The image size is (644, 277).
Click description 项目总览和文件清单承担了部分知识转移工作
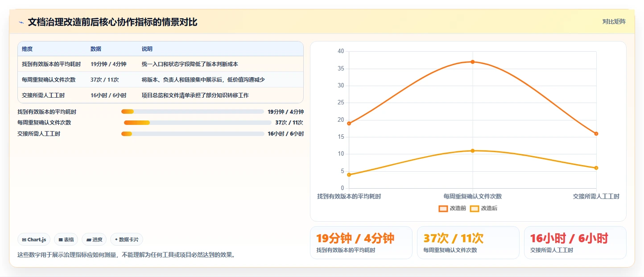point(195,95)
